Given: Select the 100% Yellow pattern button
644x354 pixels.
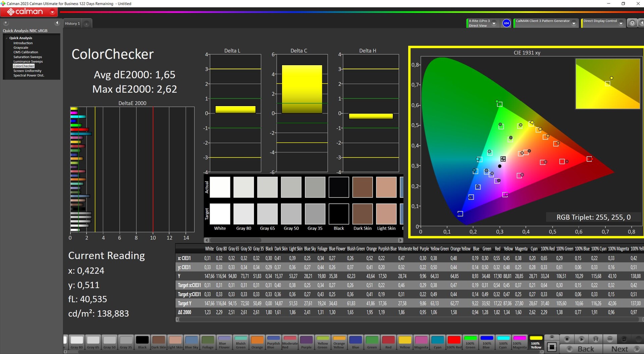Looking at the screenshot, I should [536, 342].
